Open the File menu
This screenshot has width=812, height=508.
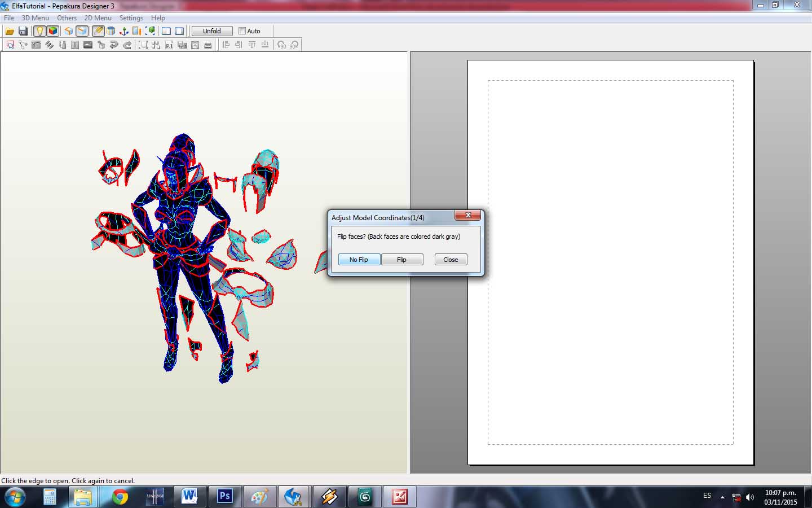click(x=9, y=18)
